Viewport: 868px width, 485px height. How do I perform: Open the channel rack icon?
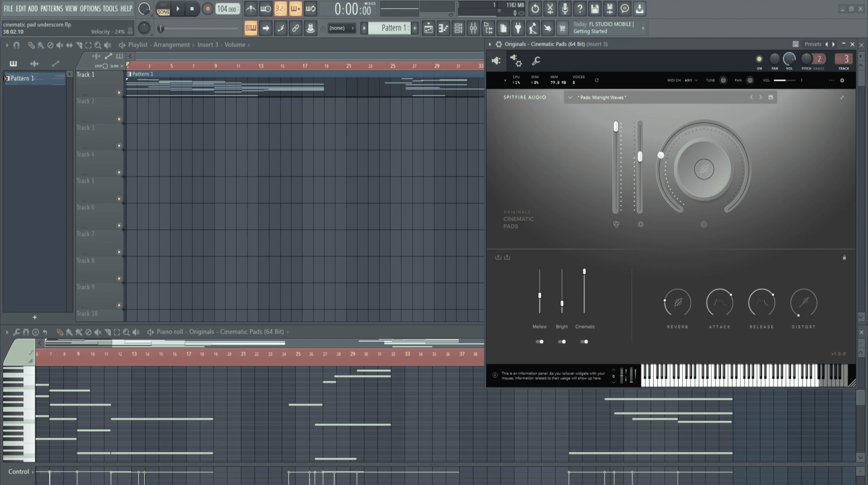coord(458,28)
